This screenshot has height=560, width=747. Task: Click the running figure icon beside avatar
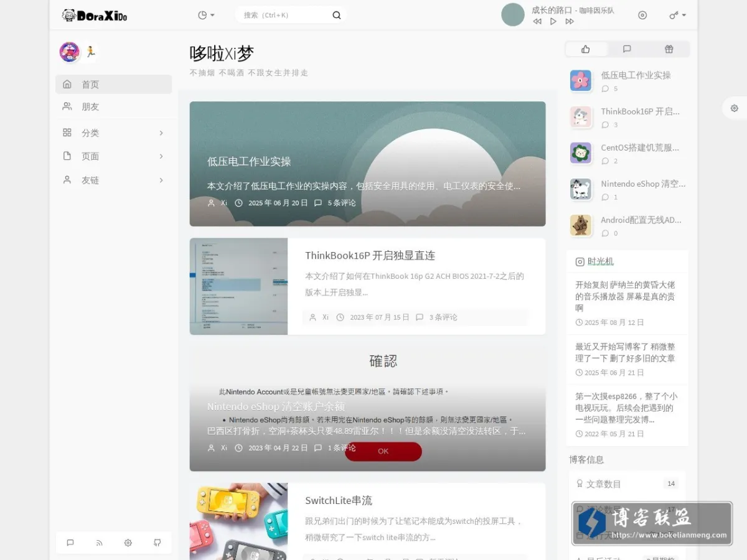point(91,52)
